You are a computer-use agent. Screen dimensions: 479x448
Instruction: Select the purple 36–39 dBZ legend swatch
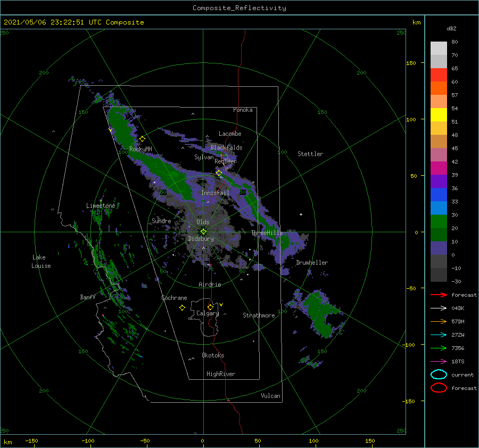(439, 182)
